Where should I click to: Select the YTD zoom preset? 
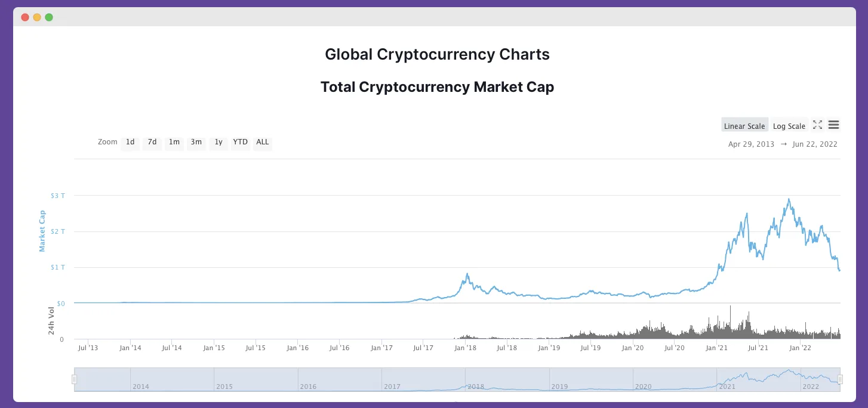[240, 143]
